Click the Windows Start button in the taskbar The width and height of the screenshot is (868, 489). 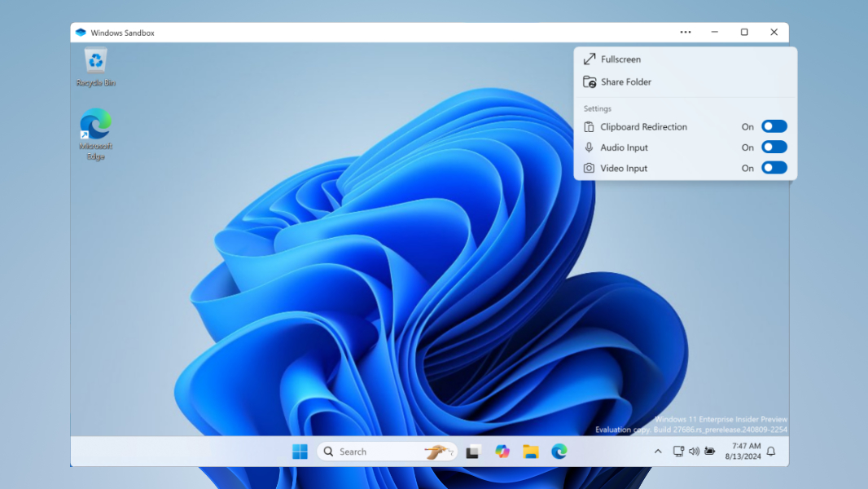point(300,452)
